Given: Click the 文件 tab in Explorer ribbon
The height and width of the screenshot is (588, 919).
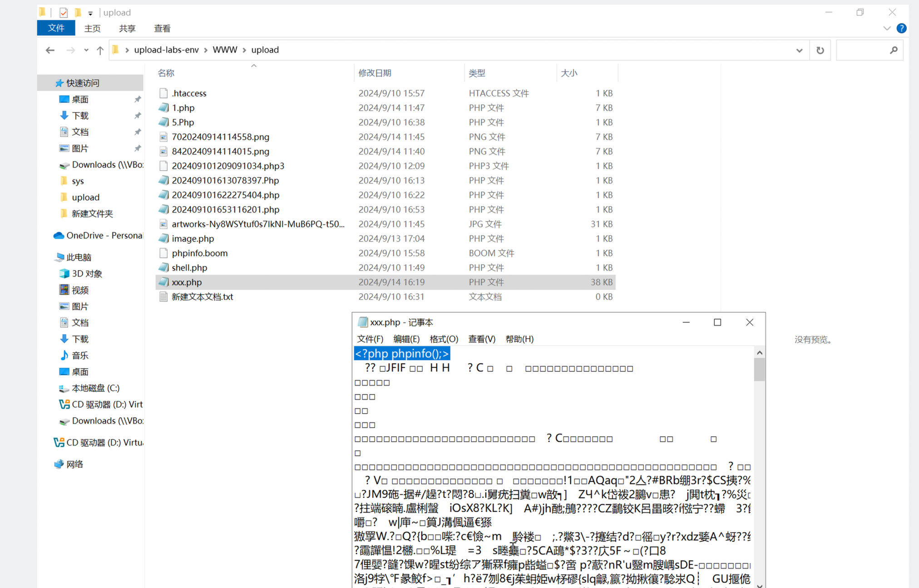Looking at the screenshot, I should pyautogui.click(x=56, y=28).
